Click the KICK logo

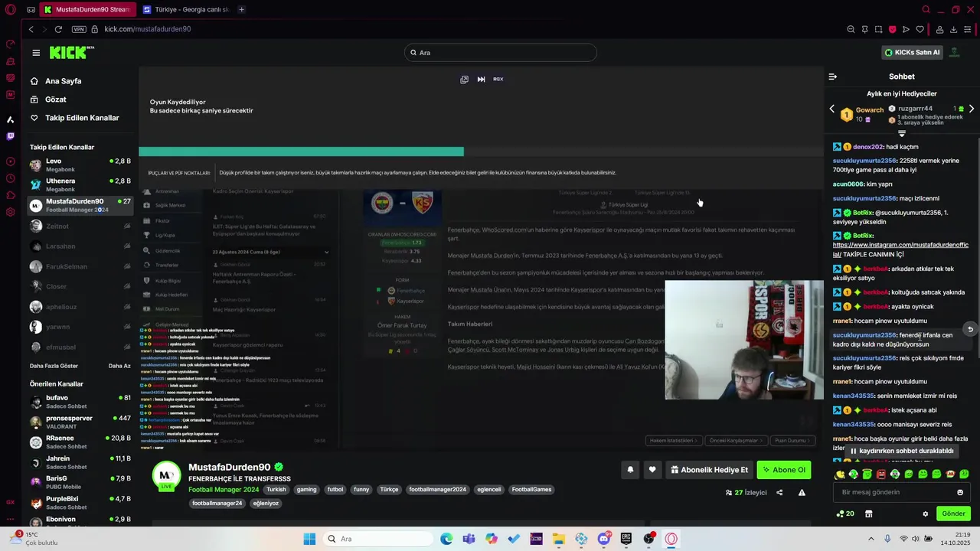click(71, 52)
